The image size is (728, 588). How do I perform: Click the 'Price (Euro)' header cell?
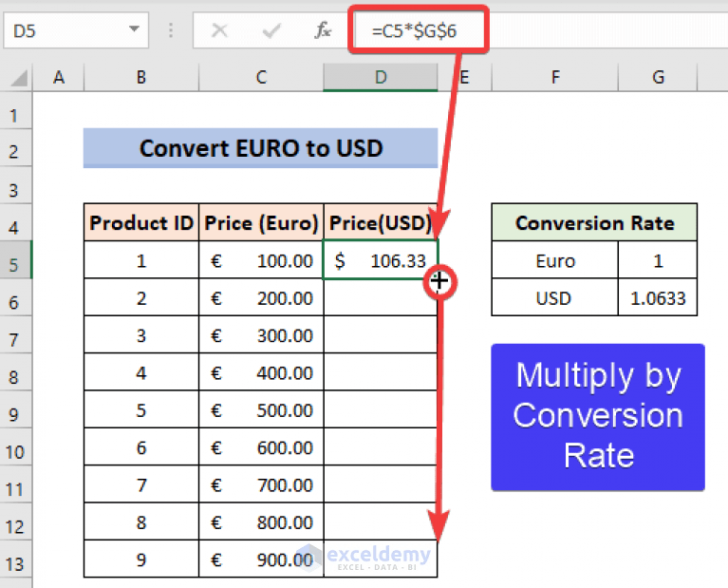pyautogui.click(x=261, y=222)
